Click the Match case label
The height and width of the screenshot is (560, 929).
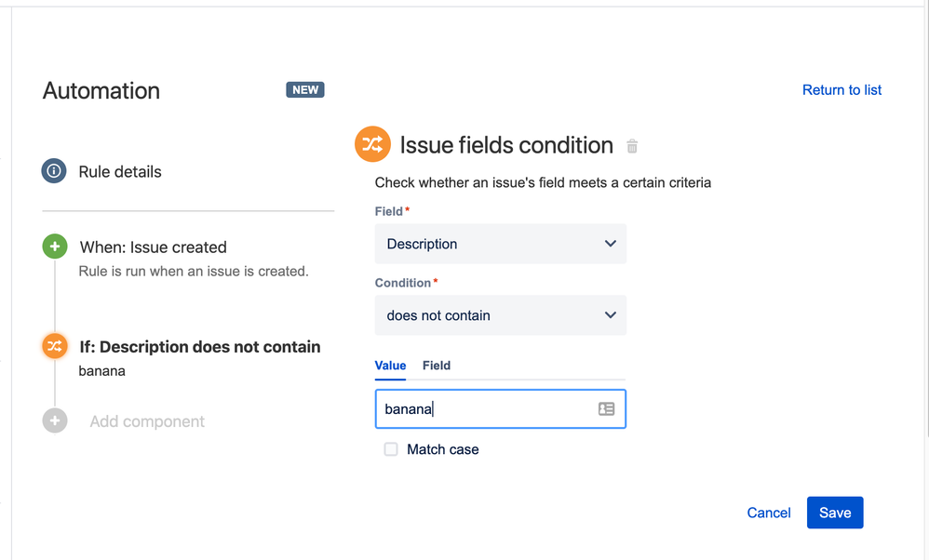pyautogui.click(x=442, y=449)
